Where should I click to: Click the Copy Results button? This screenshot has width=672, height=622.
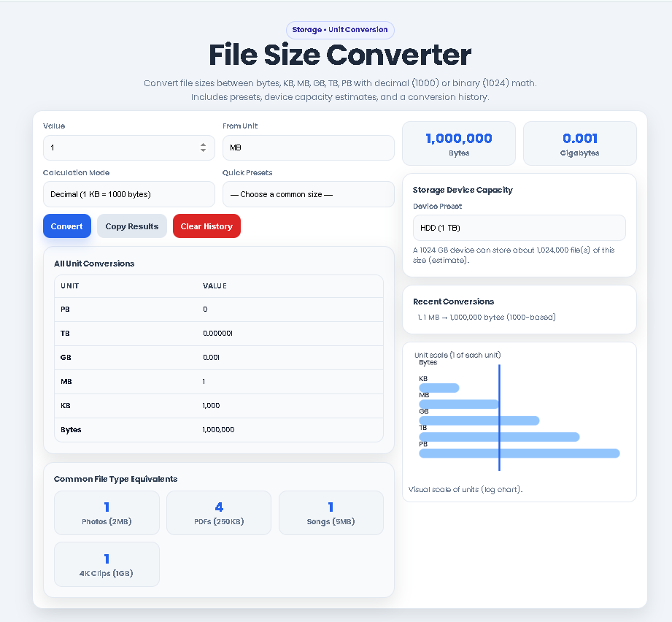click(131, 226)
